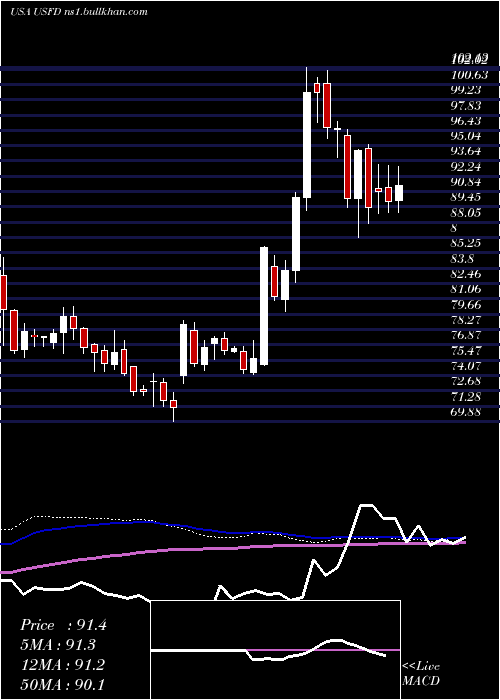
Task: Click the '12MA : 91.2' readout
Action: 62,665
